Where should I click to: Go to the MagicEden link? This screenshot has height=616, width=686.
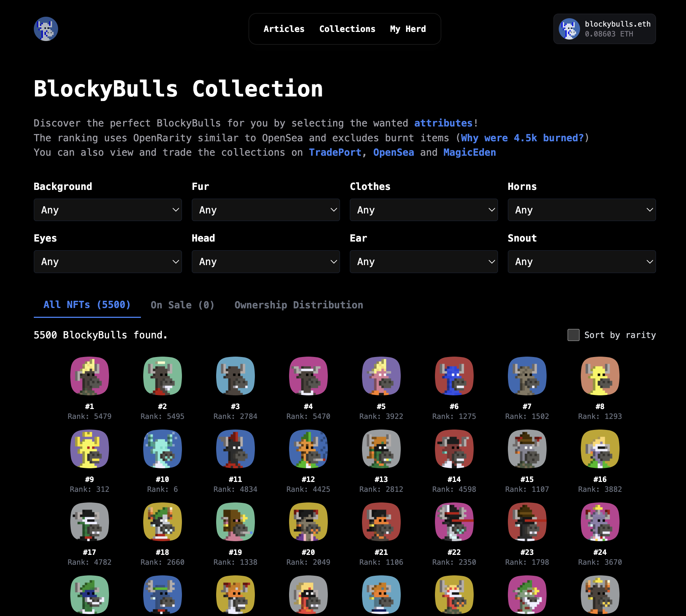pyautogui.click(x=469, y=152)
